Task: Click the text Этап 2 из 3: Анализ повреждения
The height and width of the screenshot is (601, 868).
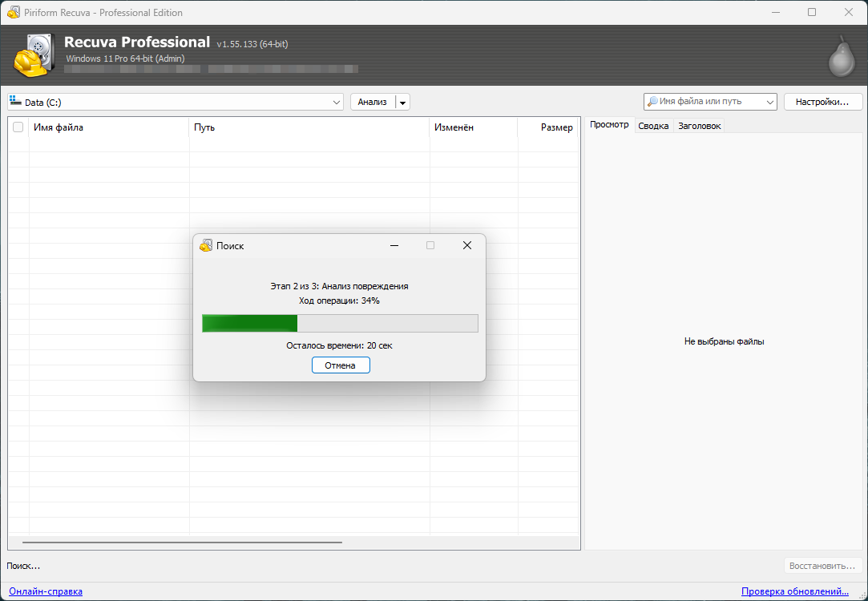Action: pyautogui.click(x=339, y=286)
